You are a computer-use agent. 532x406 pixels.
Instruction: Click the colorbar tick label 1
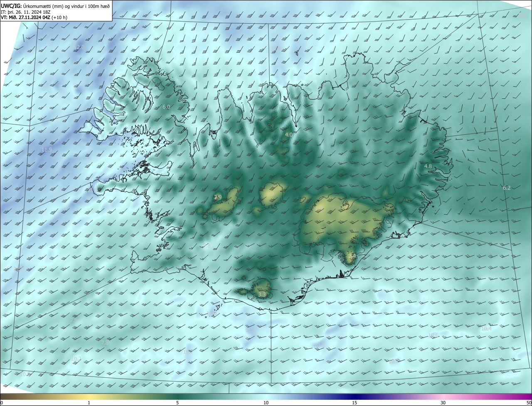click(89, 403)
